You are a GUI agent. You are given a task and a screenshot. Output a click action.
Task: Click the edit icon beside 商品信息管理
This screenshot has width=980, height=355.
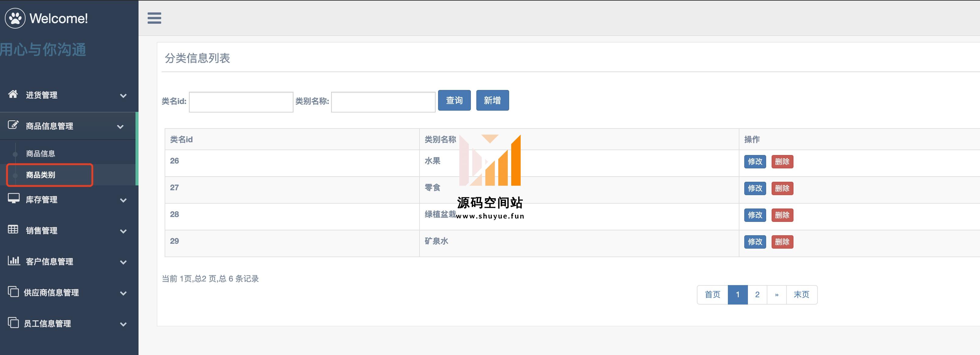[x=13, y=125]
